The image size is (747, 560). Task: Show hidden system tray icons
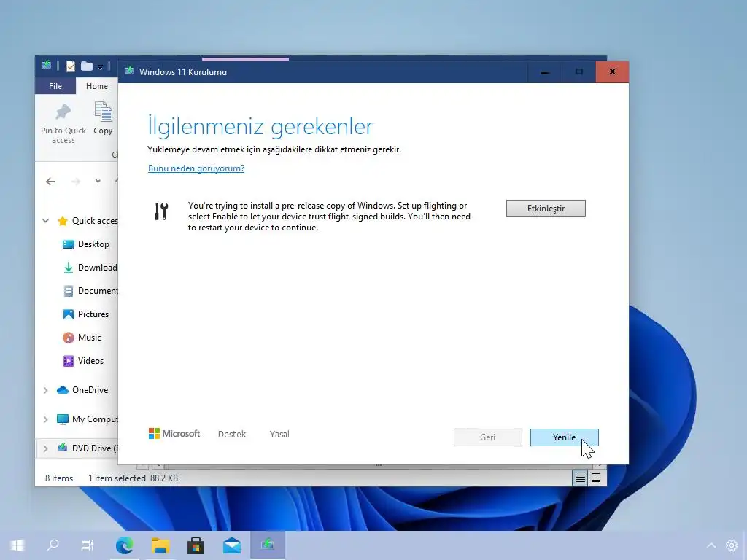tap(711, 545)
